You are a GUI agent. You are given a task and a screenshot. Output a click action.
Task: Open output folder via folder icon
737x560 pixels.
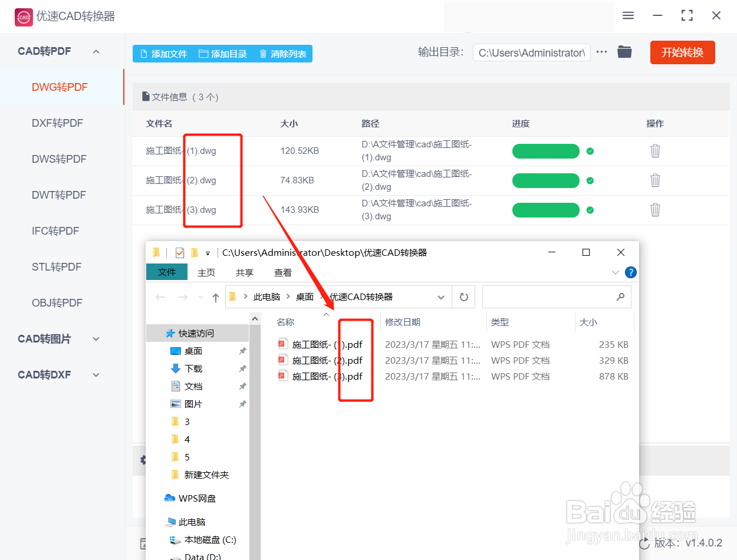624,52
